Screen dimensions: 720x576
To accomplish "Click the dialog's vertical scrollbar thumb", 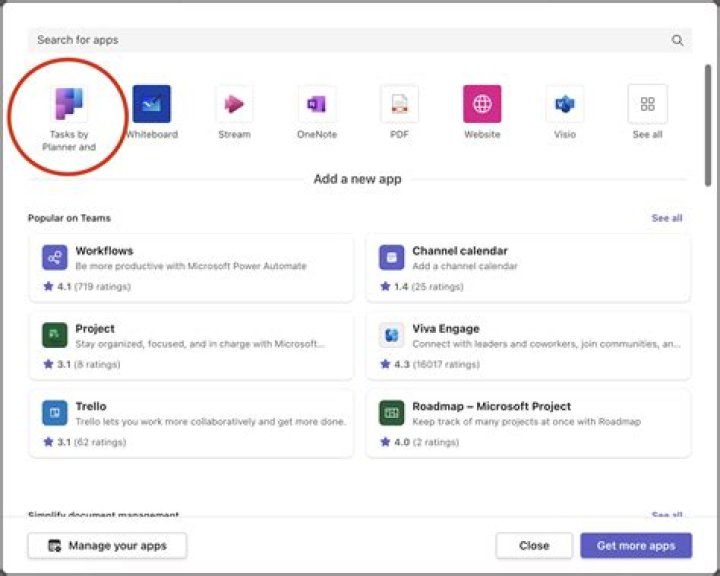I will point(708,125).
